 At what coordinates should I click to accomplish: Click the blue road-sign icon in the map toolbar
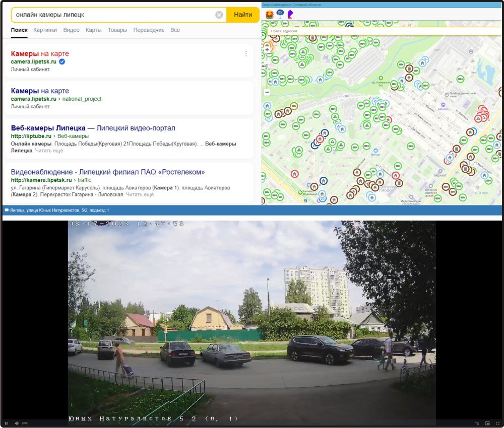point(280,13)
